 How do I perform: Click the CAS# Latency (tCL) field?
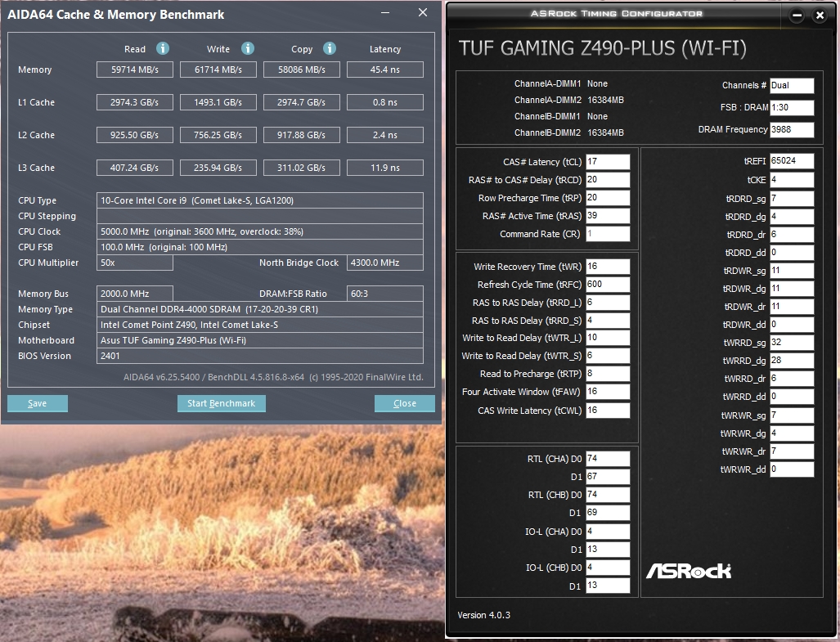click(608, 162)
